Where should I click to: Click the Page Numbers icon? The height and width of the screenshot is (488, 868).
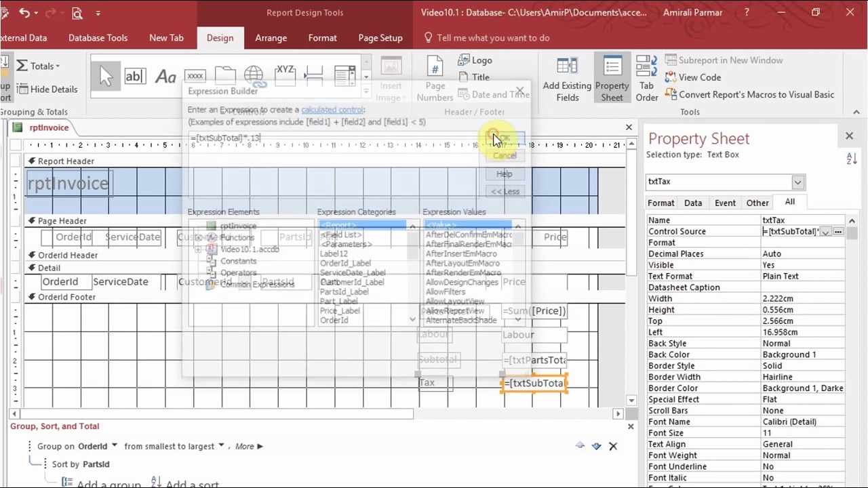[435, 79]
